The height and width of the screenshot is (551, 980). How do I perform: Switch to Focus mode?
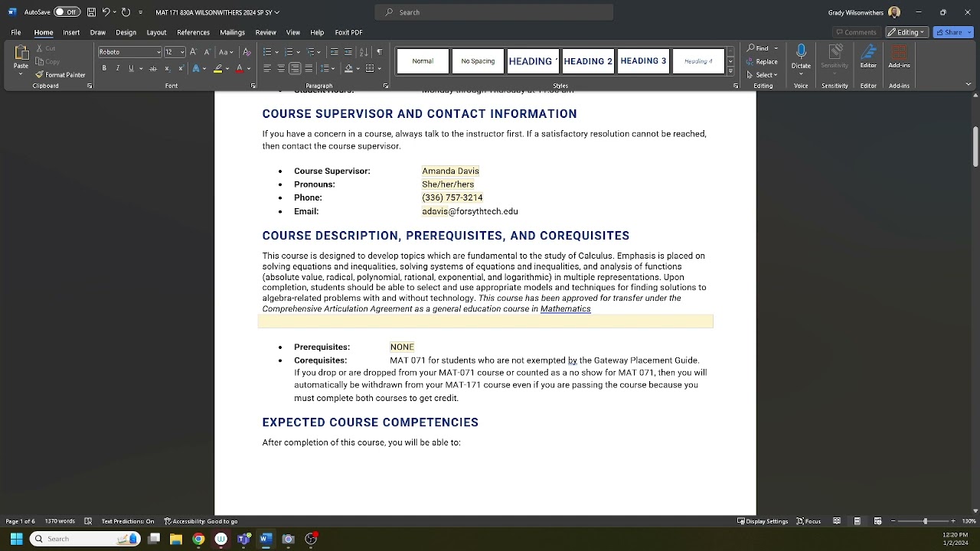pyautogui.click(x=808, y=521)
